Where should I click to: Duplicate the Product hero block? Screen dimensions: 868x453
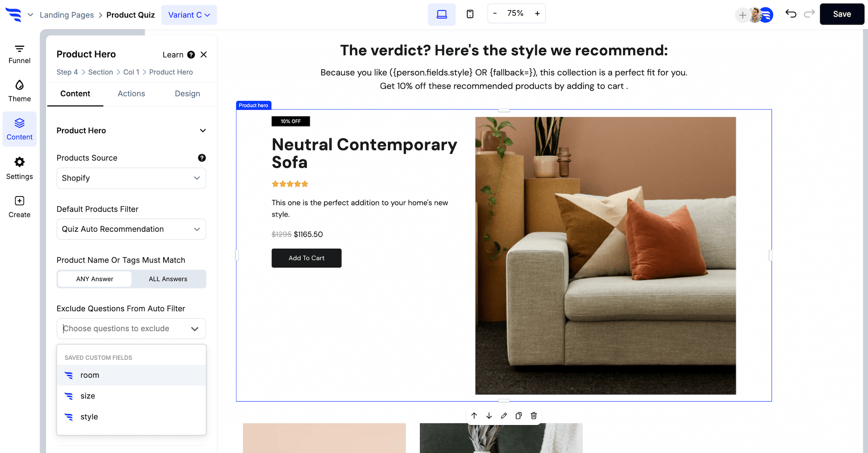[519, 416]
